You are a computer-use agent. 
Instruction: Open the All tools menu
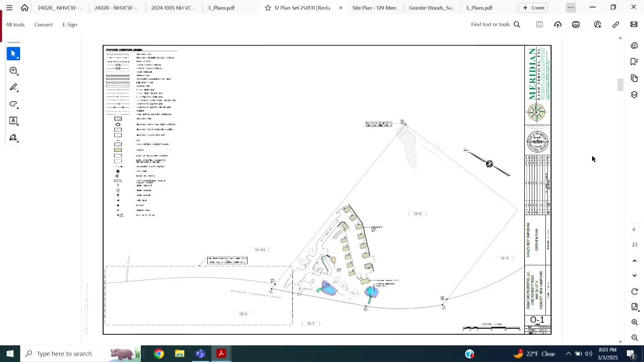tap(15, 25)
